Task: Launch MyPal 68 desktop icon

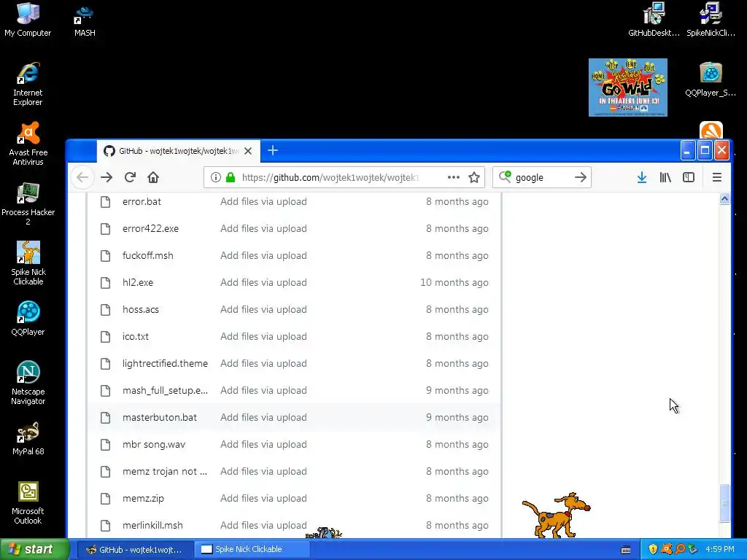Action: 28,438
